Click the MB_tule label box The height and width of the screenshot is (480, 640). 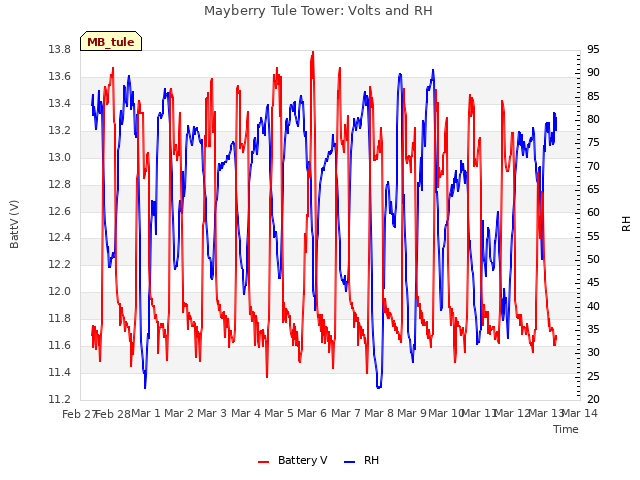pyautogui.click(x=111, y=42)
